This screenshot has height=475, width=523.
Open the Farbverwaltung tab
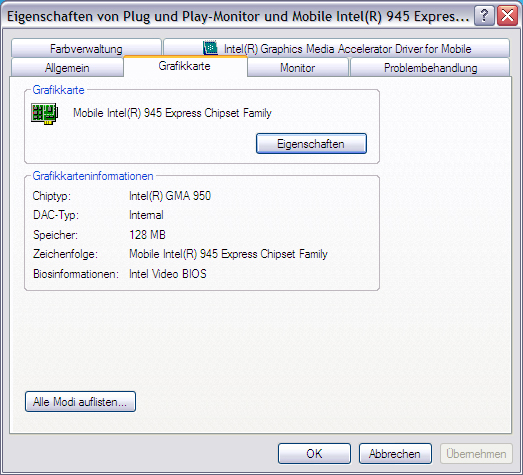point(86,48)
